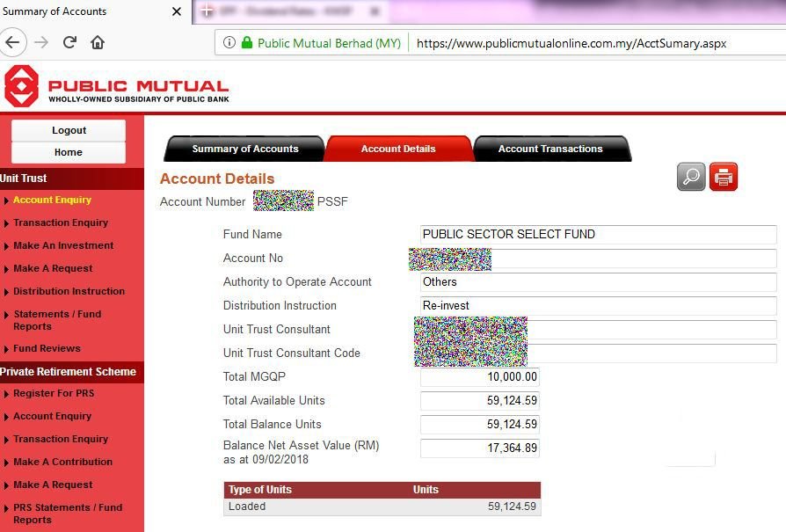Open Make A Contribution link
This screenshot has height=532, width=786.
62,462
